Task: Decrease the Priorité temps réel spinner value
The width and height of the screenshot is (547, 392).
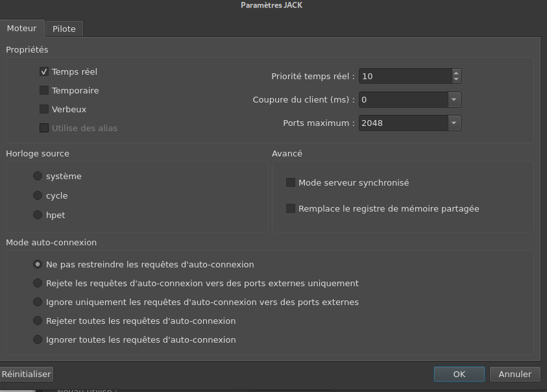Action: pos(456,80)
